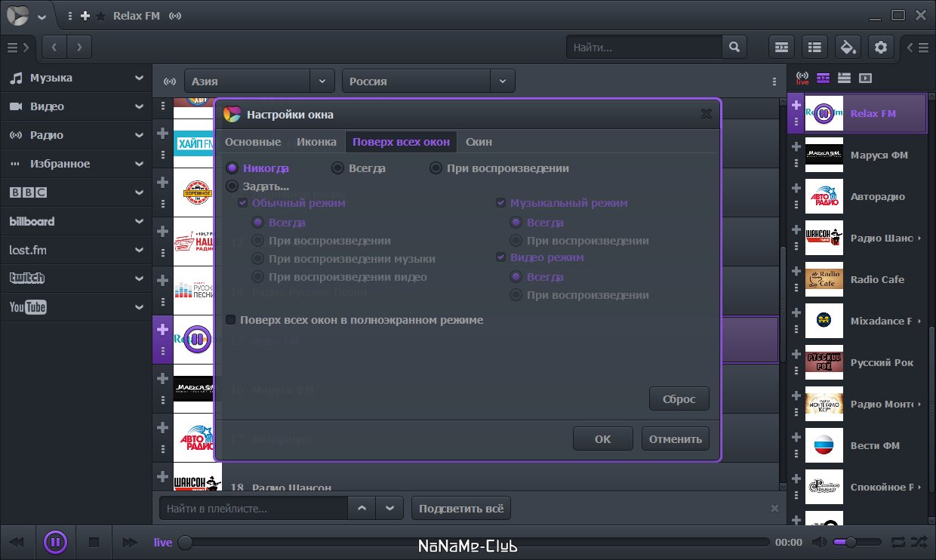Click the Сброс button
This screenshot has width=936, height=560.
[679, 398]
